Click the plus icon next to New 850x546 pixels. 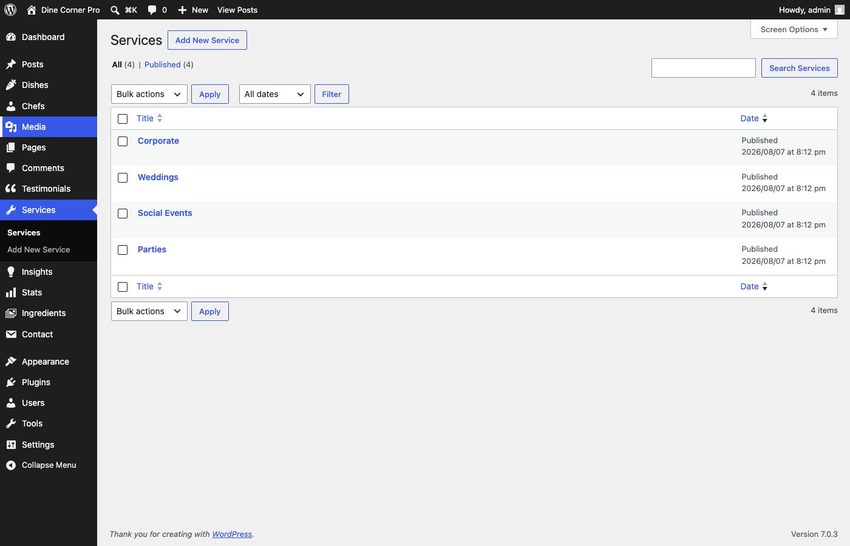182,10
